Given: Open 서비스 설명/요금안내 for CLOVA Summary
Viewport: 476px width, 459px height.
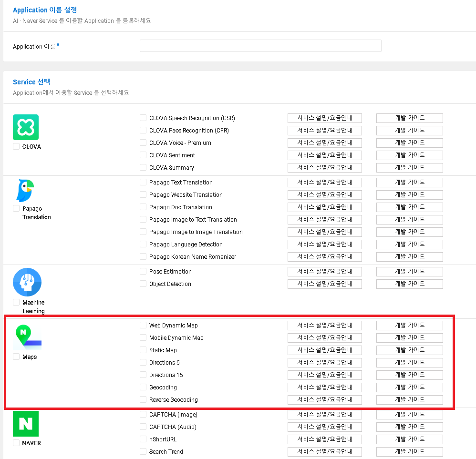Looking at the screenshot, I should point(324,167).
